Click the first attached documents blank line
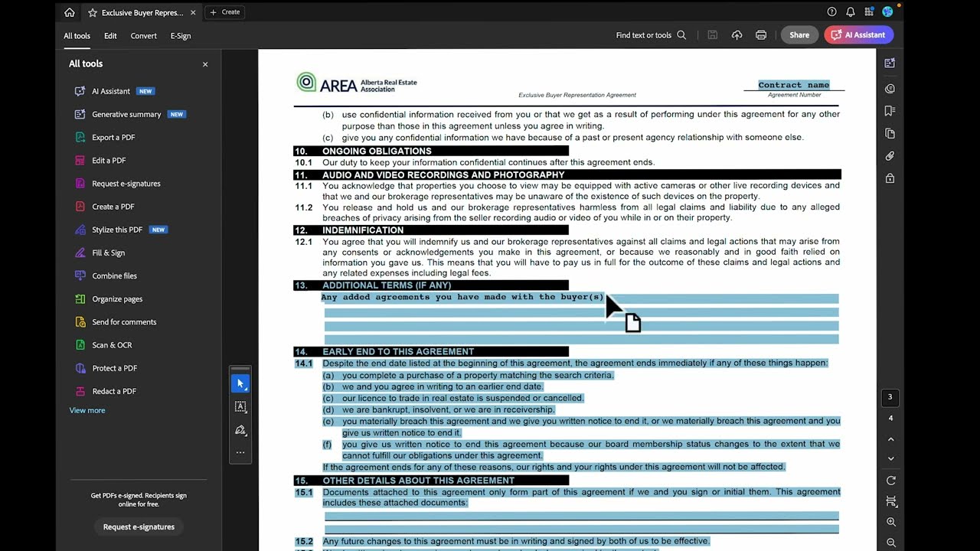The width and height of the screenshot is (980, 551). (582, 516)
